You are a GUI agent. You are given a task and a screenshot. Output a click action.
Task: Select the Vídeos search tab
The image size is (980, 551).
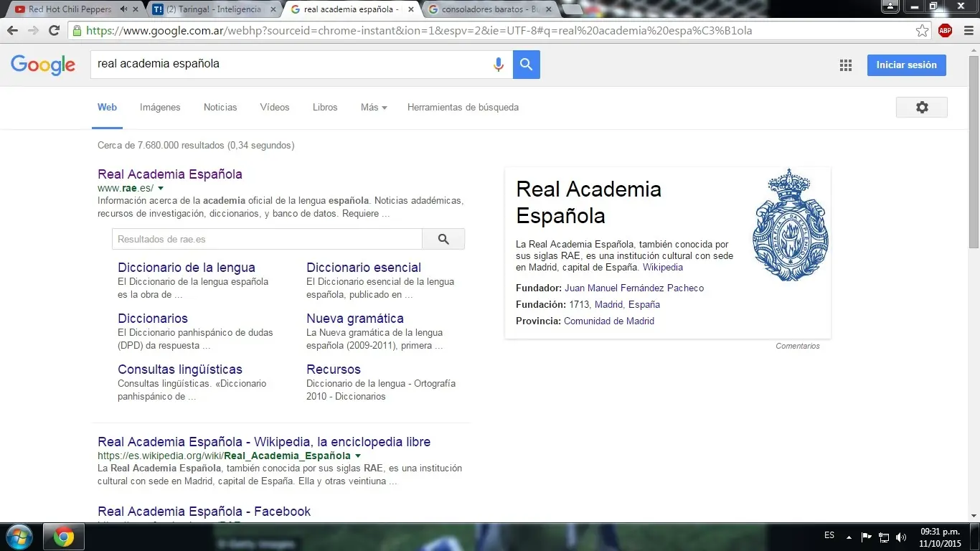tap(275, 107)
